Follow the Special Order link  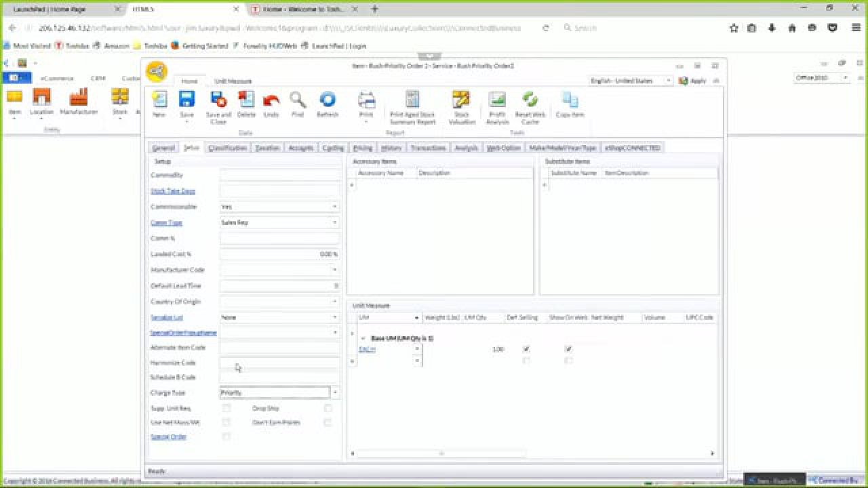tap(167, 436)
